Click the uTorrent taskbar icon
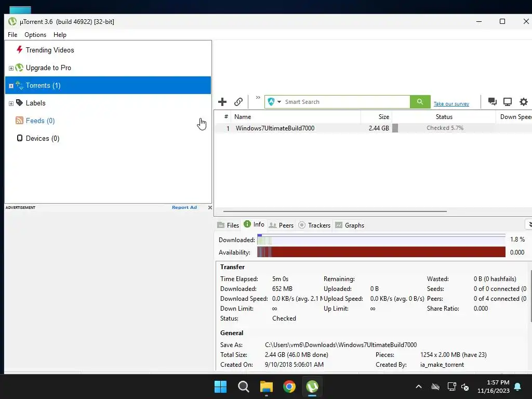 coord(312,387)
